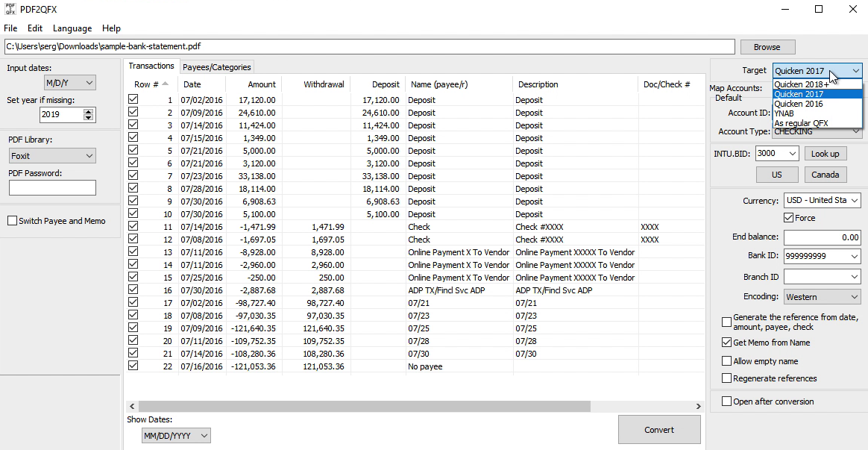Collapse the Target Quicken 2017 dropdown
This screenshot has height=450, width=868.
(x=817, y=70)
